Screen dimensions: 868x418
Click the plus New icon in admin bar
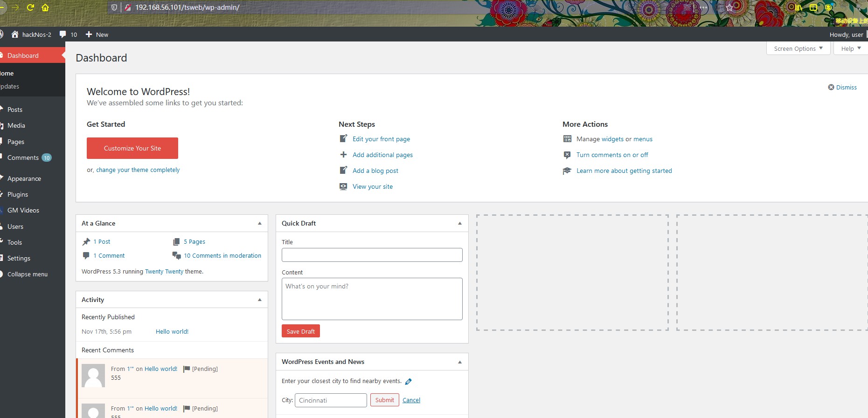click(89, 34)
